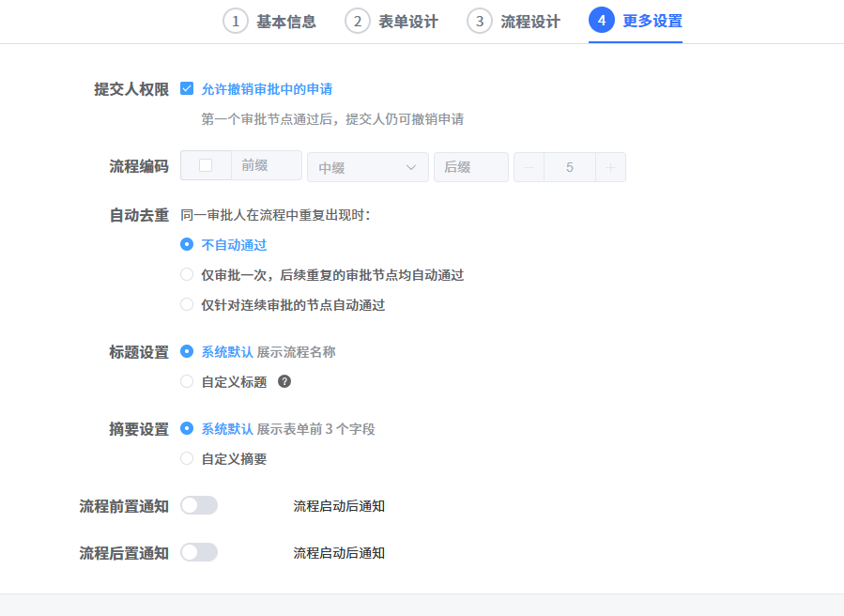Click the step 2 circle icon for 表单设计
The image size is (844, 616).
point(357,21)
